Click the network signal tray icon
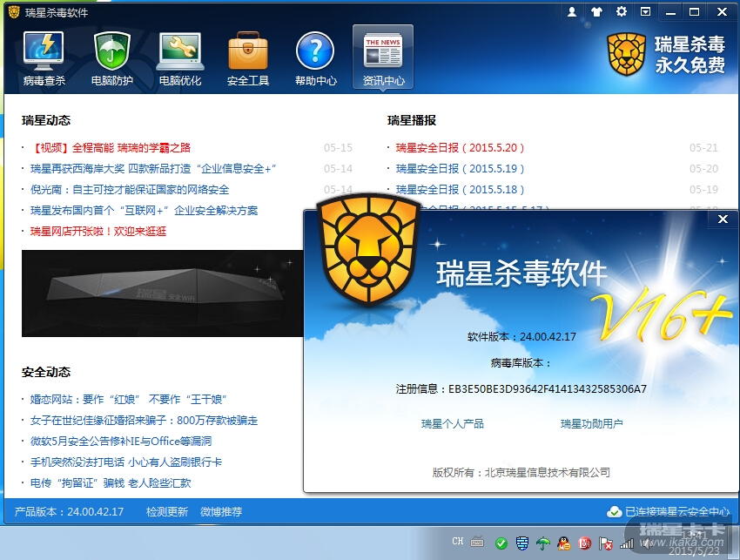The height and width of the screenshot is (560, 740). pyautogui.click(x=627, y=544)
